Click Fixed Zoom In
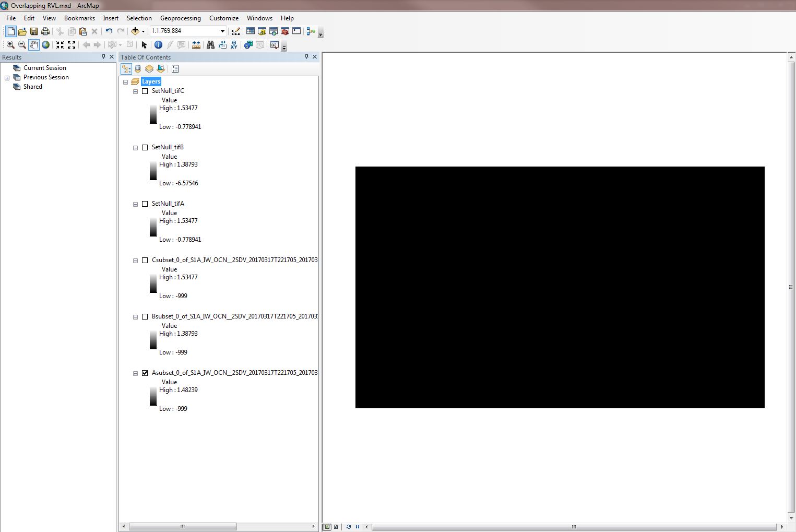Viewport: 796px width, 532px height. point(60,45)
